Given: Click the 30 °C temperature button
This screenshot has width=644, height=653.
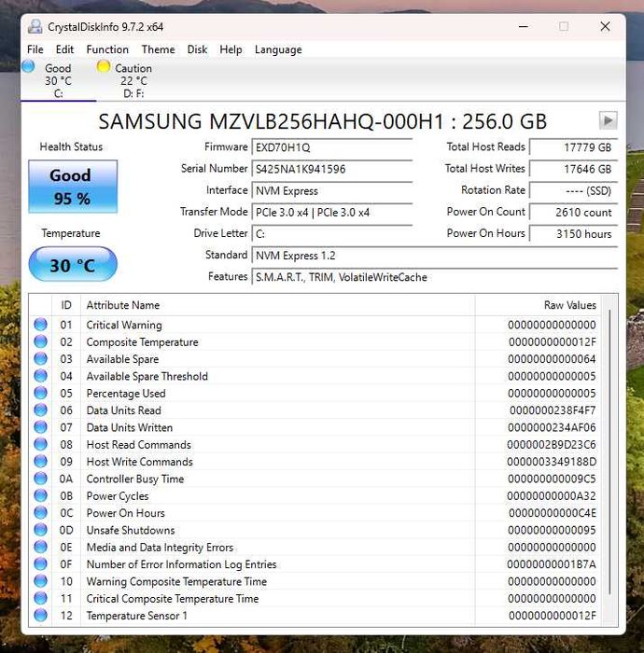Looking at the screenshot, I should coord(73,264).
